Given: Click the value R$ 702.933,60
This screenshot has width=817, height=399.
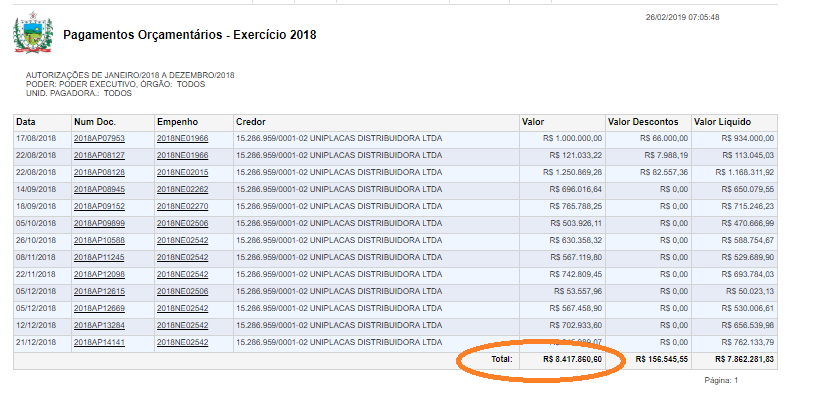Looking at the screenshot, I should point(576,325).
